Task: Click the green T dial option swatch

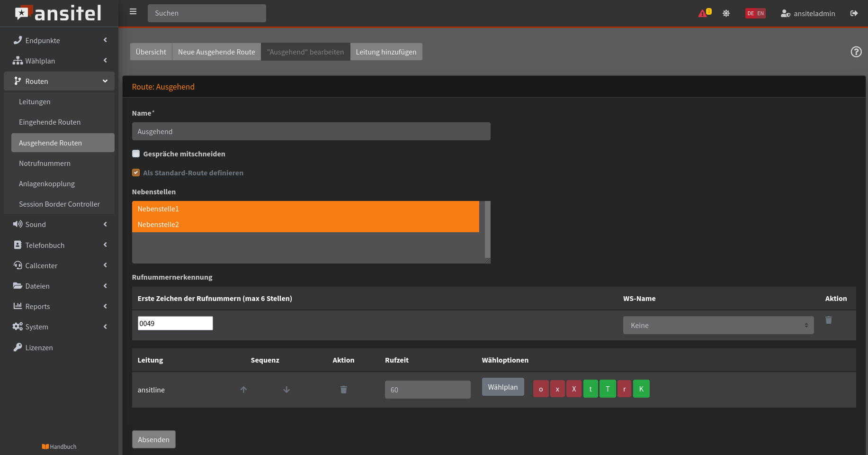Action: [608, 389]
